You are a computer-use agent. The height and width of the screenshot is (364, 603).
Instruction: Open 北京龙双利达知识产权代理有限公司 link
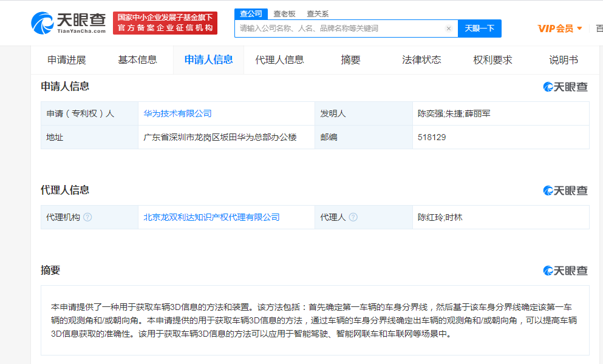(211, 217)
